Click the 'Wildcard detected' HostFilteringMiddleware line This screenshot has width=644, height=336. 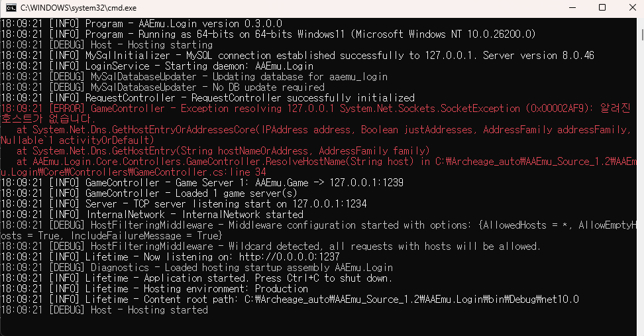270,247
